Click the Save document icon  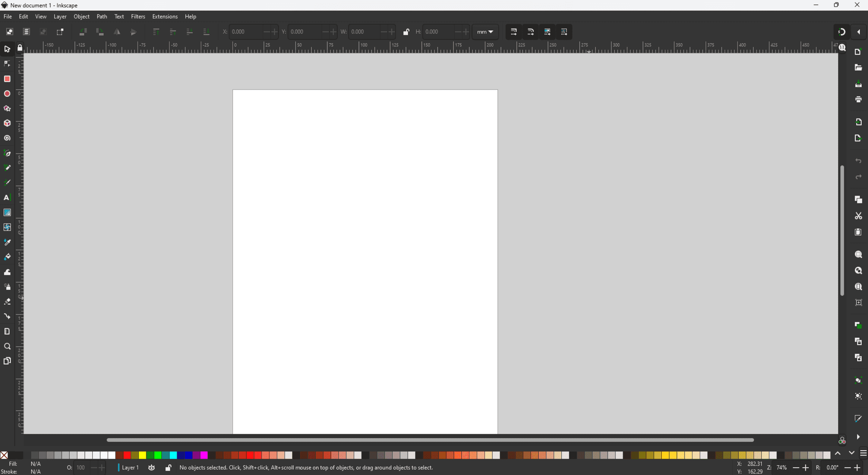coord(858,83)
